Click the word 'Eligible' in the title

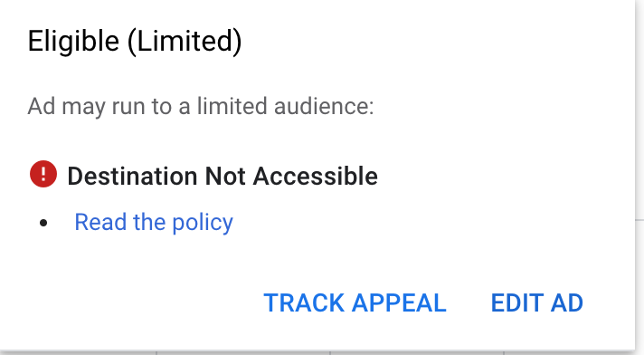point(73,42)
